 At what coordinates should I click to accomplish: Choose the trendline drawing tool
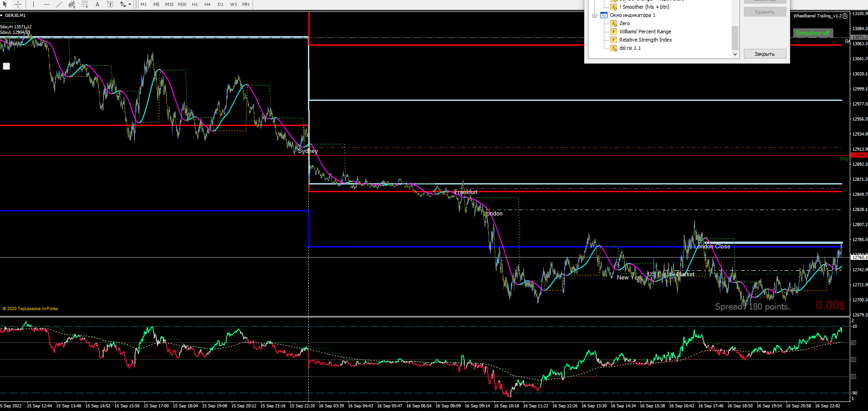coord(59,4)
